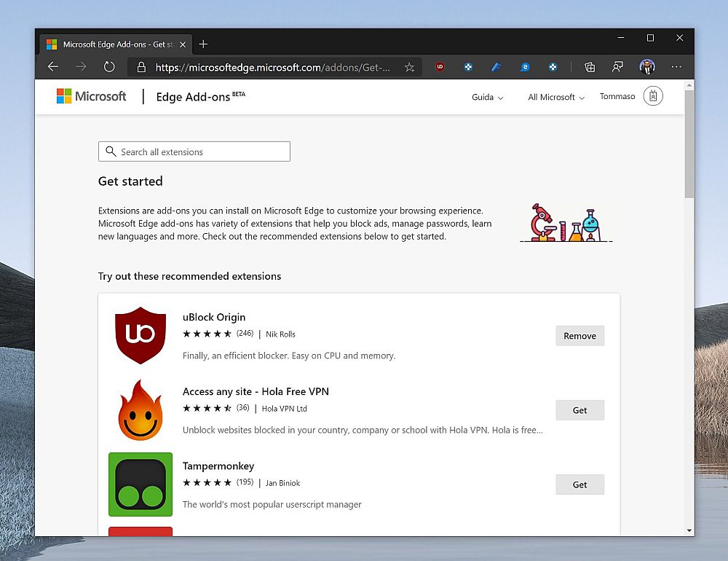Expand the All Microsoft dropdown
728x561 pixels.
556,97
